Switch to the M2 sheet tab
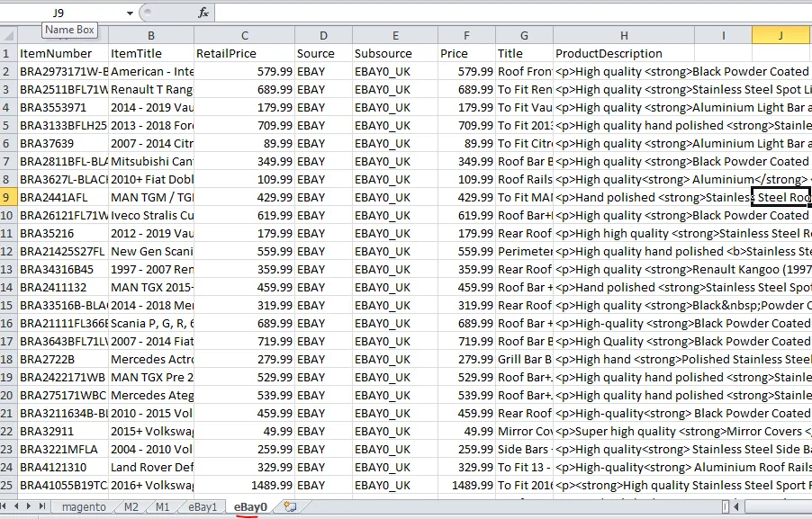812x519 pixels. click(x=131, y=507)
